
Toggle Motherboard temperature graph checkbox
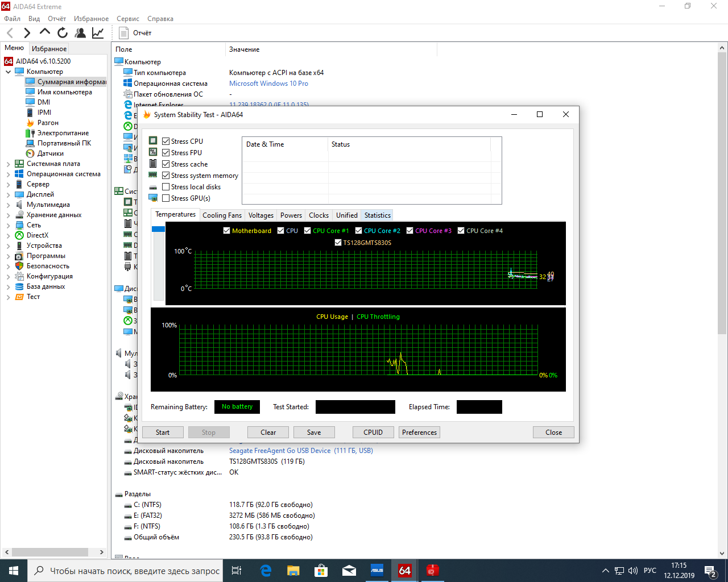pyautogui.click(x=226, y=231)
